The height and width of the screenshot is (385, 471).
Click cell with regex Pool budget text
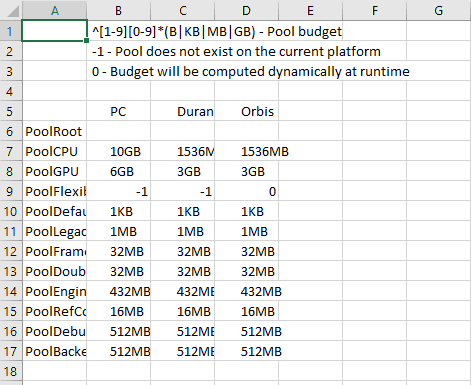click(x=217, y=32)
